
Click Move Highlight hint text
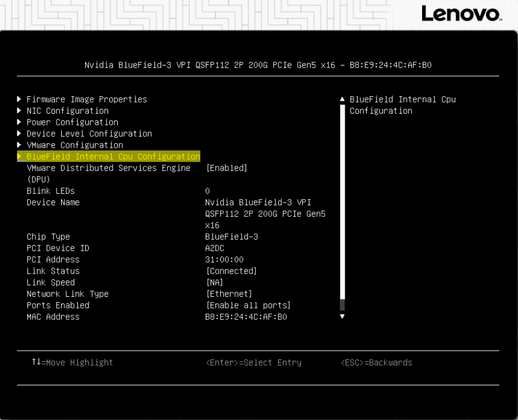tap(79, 362)
